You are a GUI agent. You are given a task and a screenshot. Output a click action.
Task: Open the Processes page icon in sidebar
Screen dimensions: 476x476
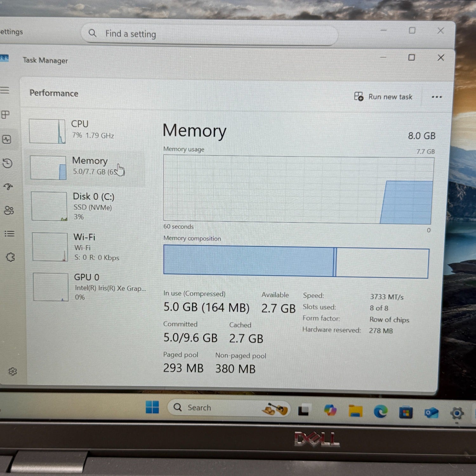tap(5, 115)
